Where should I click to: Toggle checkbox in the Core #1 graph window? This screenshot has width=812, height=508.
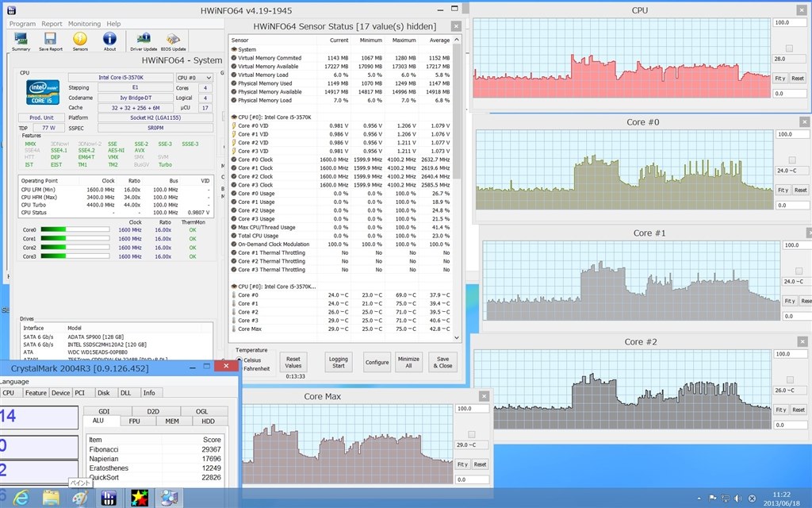798,271
